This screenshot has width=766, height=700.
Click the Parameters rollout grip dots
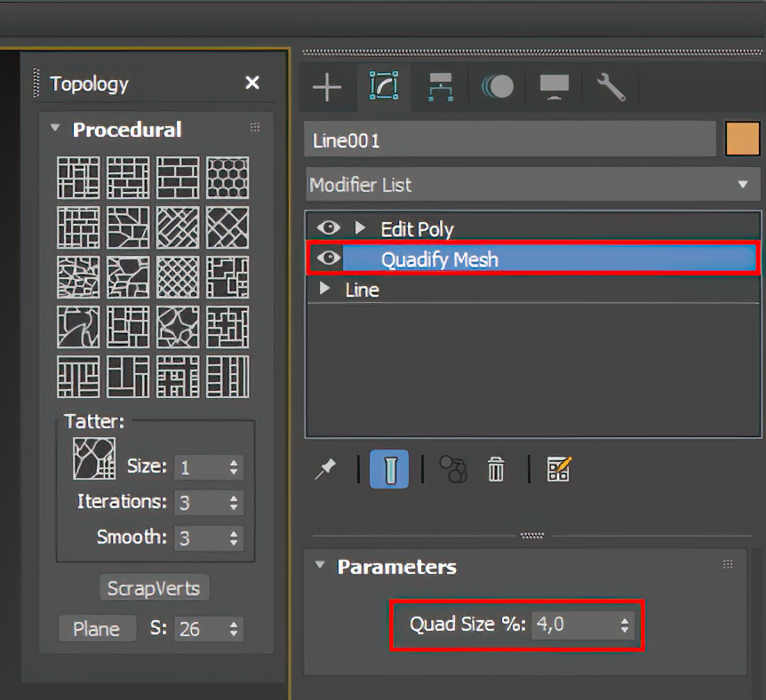[x=728, y=565]
